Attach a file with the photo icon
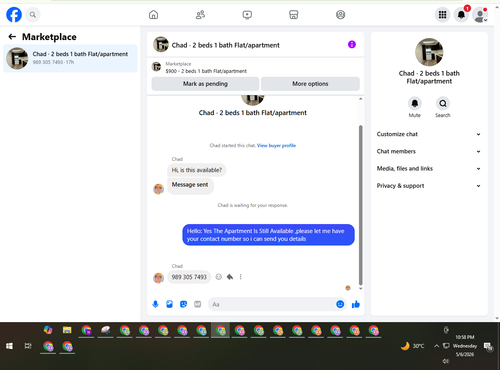Screen dimensions: 500x370 169,304
